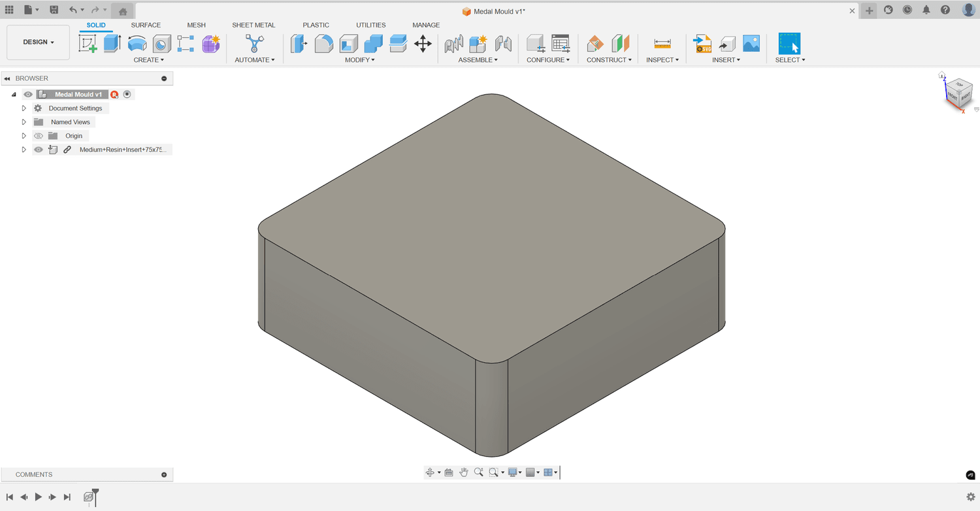The height and width of the screenshot is (511, 980).
Task: Jump to timeline beginning
Action: coord(10,497)
